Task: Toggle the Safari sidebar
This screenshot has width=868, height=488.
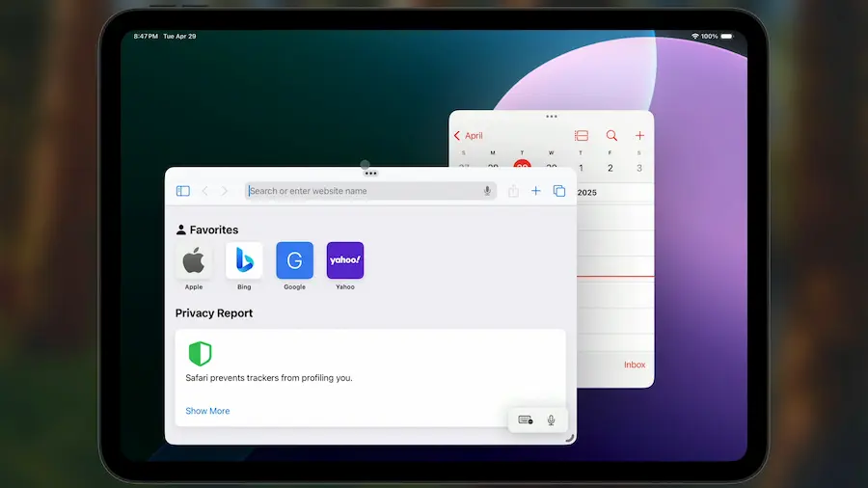Action: click(183, 191)
